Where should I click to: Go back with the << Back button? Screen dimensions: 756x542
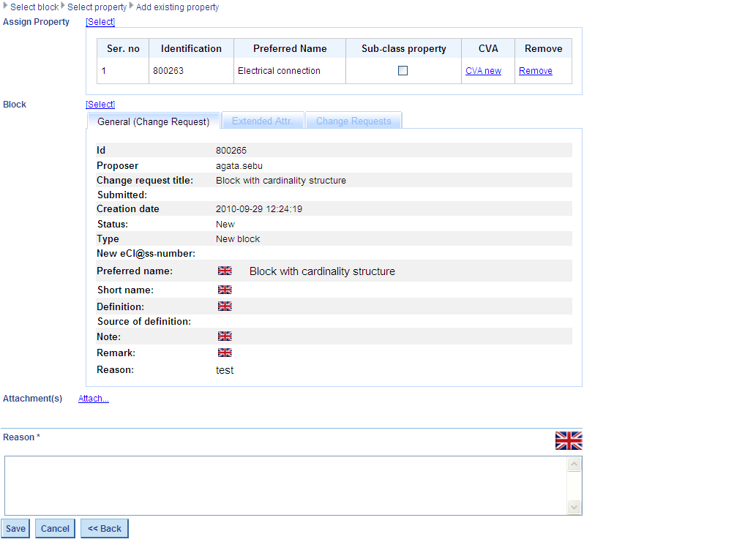(105, 529)
